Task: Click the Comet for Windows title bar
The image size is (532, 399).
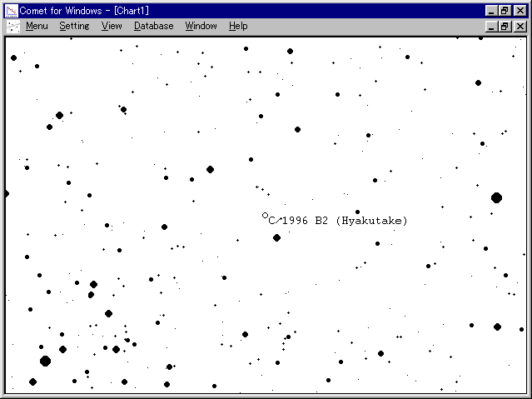Action: 250,10
